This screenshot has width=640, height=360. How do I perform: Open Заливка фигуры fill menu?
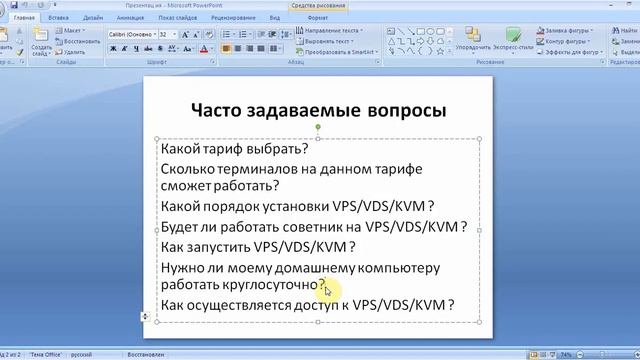[565, 31]
